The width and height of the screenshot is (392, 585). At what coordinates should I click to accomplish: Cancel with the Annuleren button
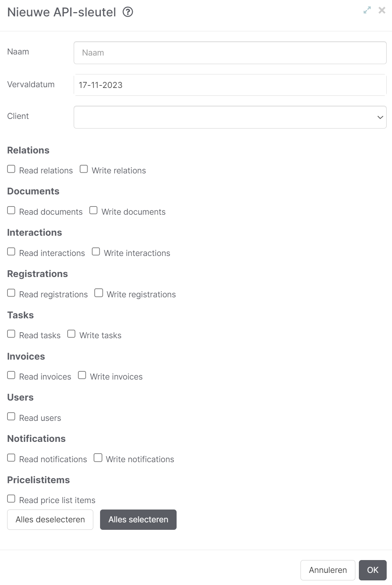coord(328,570)
